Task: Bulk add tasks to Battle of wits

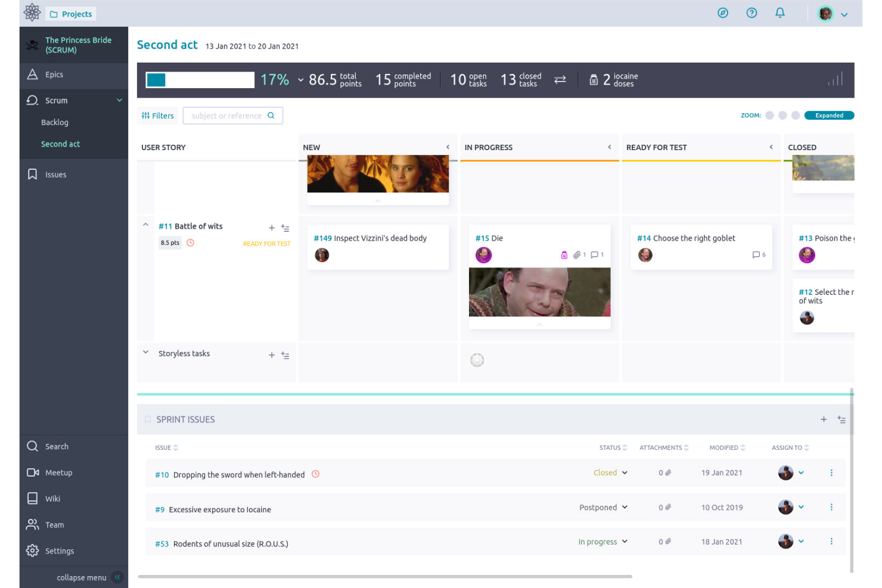Action: tap(285, 228)
